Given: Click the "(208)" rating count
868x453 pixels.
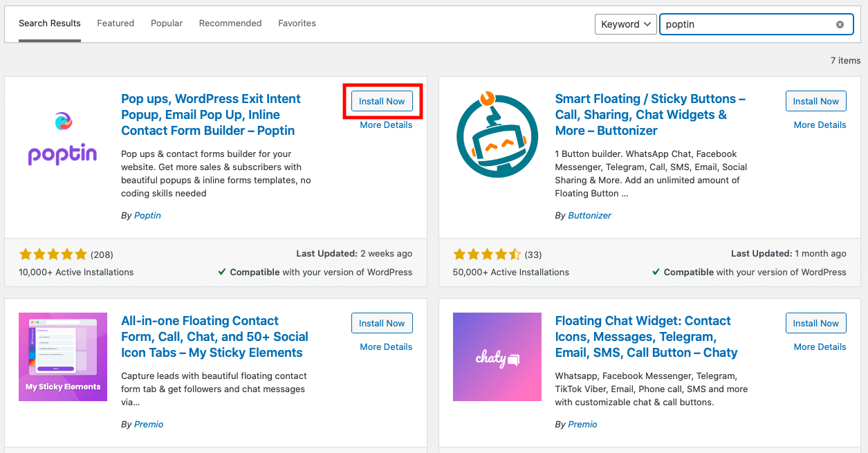Looking at the screenshot, I should pos(102,255).
